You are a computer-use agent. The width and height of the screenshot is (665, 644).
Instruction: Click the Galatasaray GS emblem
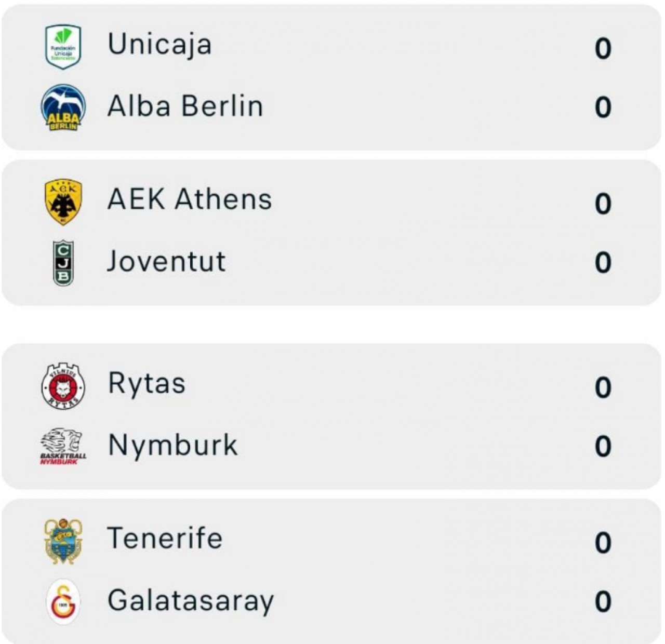[63, 601]
